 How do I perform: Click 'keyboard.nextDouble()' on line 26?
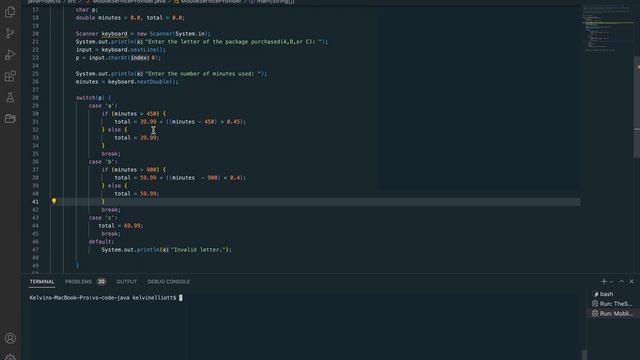click(143, 82)
